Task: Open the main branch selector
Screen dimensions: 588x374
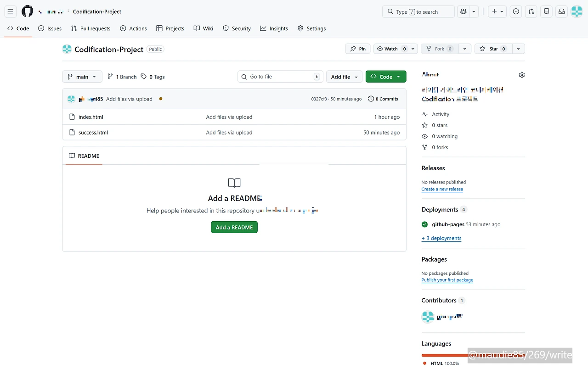Action: [x=82, y=77]
